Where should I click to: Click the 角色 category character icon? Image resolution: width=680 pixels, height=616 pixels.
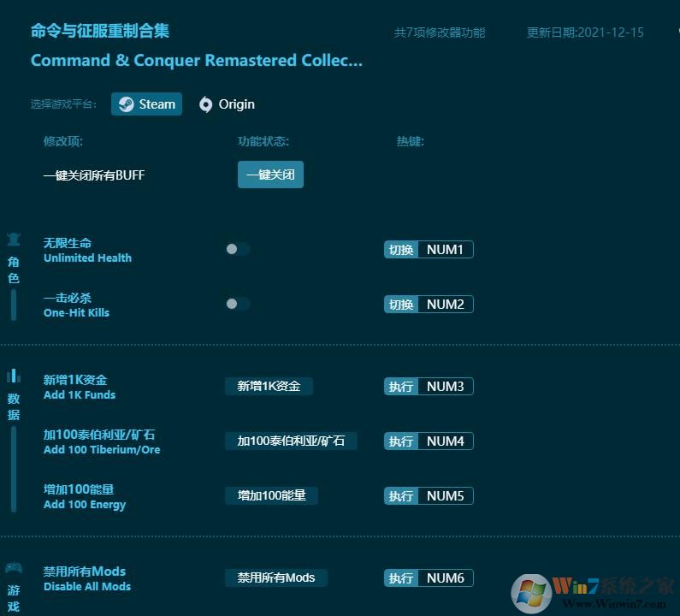(14, 239)
